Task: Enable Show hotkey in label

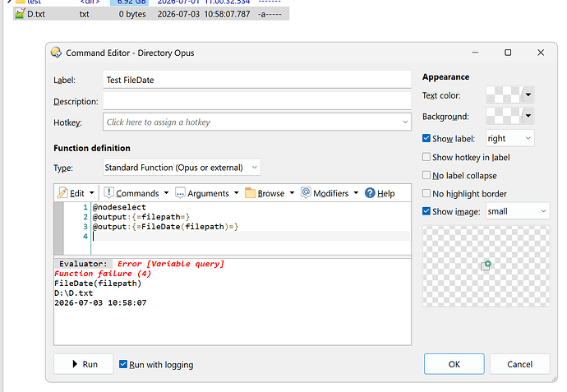Action: [426, 157]
